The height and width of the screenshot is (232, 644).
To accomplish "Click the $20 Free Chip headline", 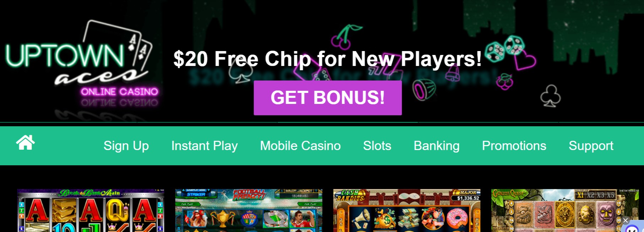I will pos(328,59).
